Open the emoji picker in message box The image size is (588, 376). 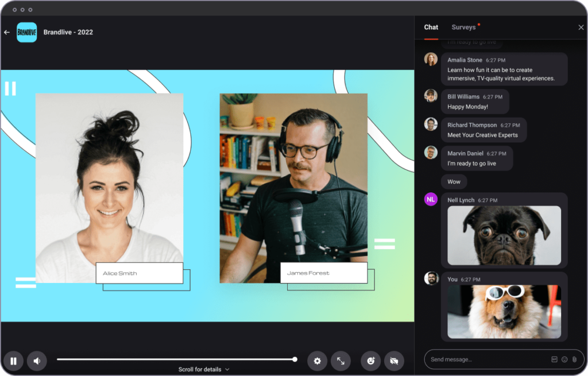(x=564, y=359)
